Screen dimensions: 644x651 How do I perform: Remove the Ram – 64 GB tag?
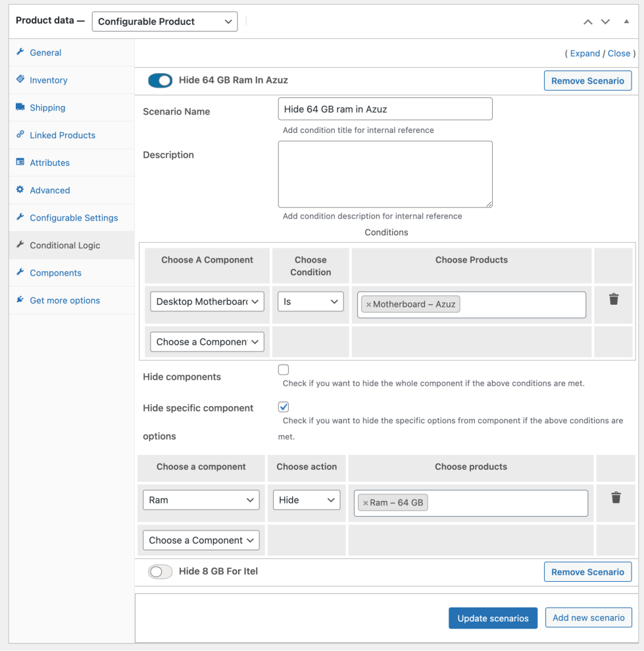point(366,503)
